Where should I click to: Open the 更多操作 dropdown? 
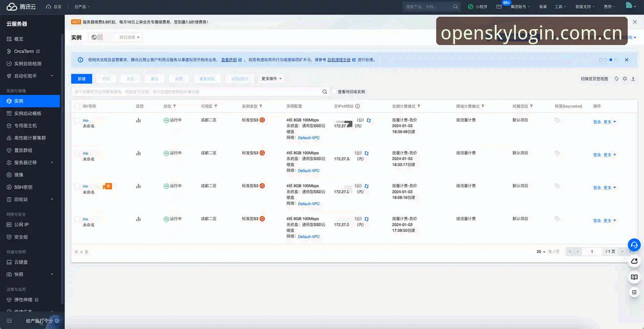pyautogui.click(x=272, y=79)
